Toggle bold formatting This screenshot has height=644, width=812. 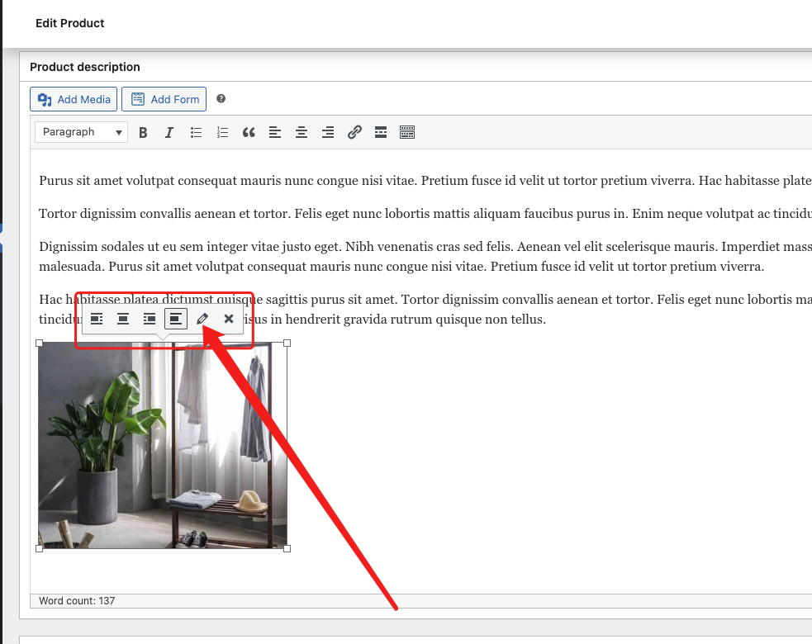click(143, 133)
